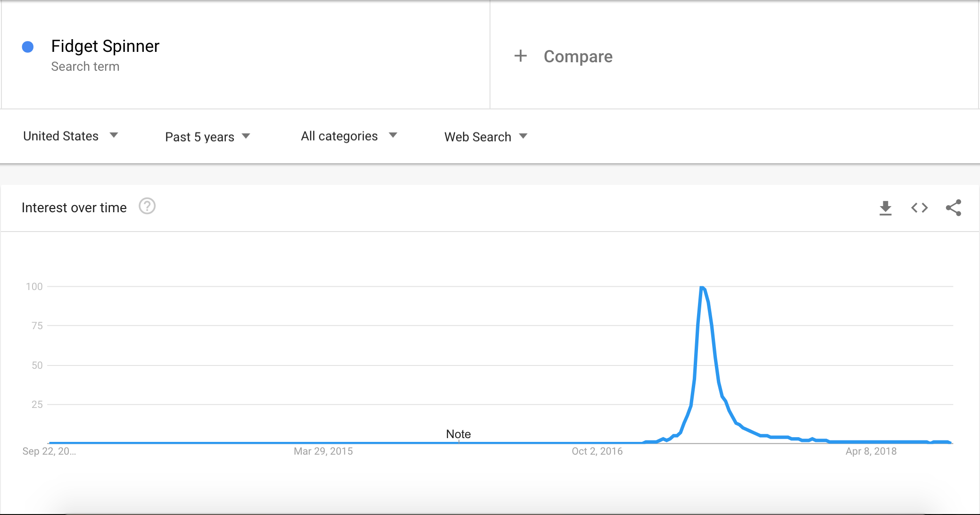
Task: Click the plus icon beside Compare
Action: pyautogui.click(x=521, y=56)
